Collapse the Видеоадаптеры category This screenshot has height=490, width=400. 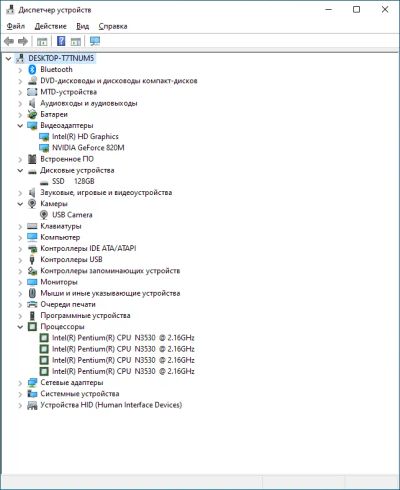point(20,125)
